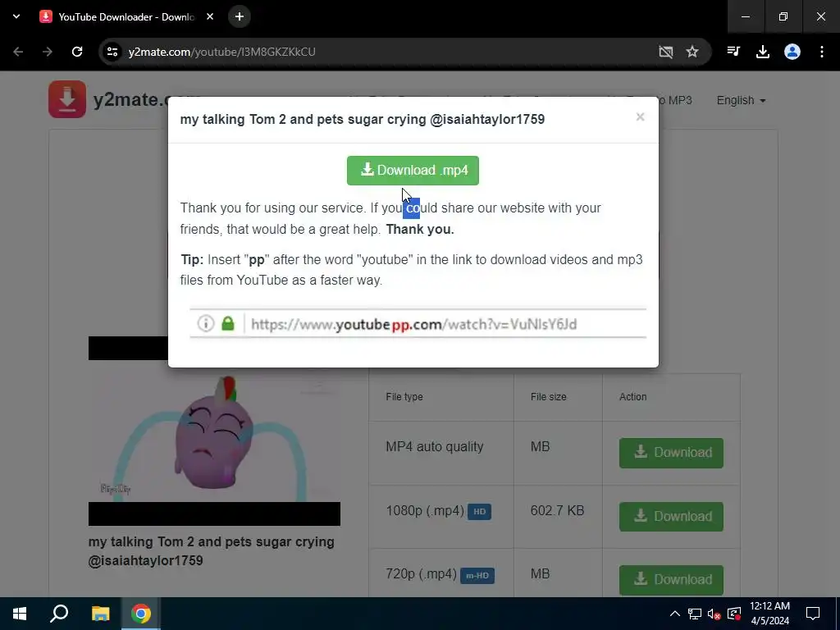Click the muted volume tray icon
Viewport: 840px width, 630px height.
coord(714,614)
